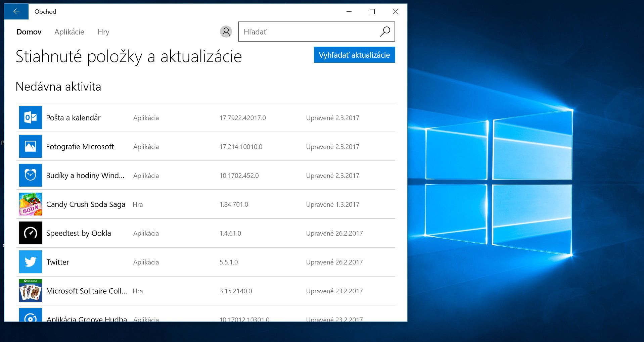
Task: Open Budíky a hodiny alarm icon
Action: pyautogui.click(x=31, y=175)
